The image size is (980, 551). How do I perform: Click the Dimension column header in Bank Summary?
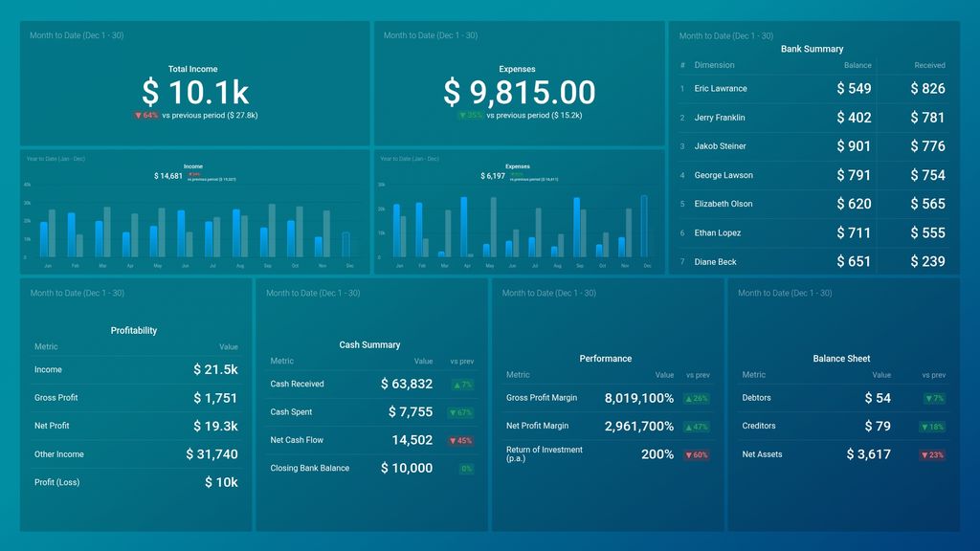[x=714, y=65]
